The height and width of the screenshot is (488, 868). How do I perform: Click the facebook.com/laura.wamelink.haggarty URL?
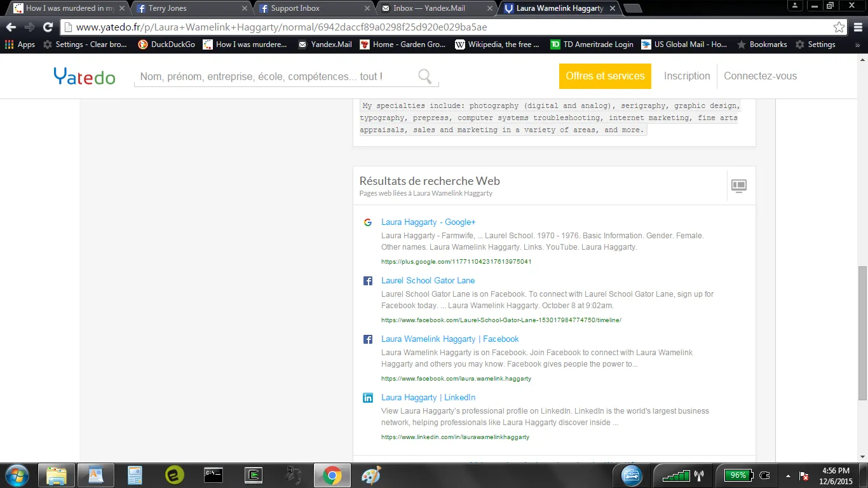(456, 379)
